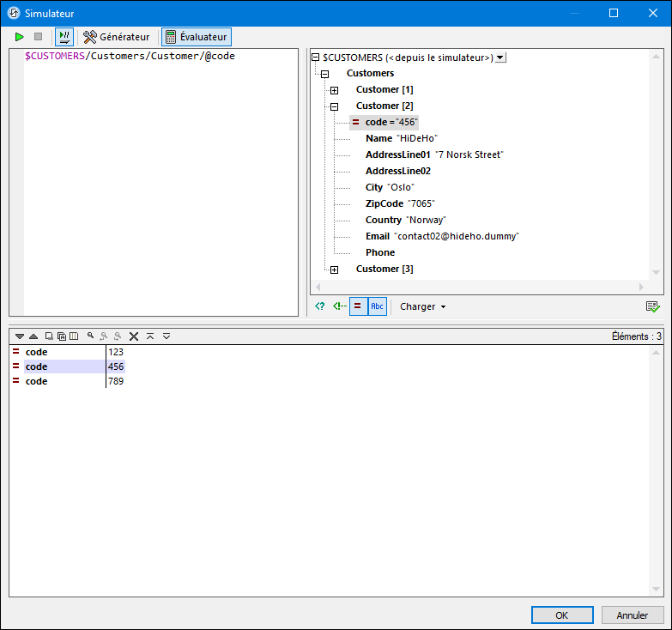Switch to Évaluateur mode
This screenshot has width=672, height=630.
(196, 37)
